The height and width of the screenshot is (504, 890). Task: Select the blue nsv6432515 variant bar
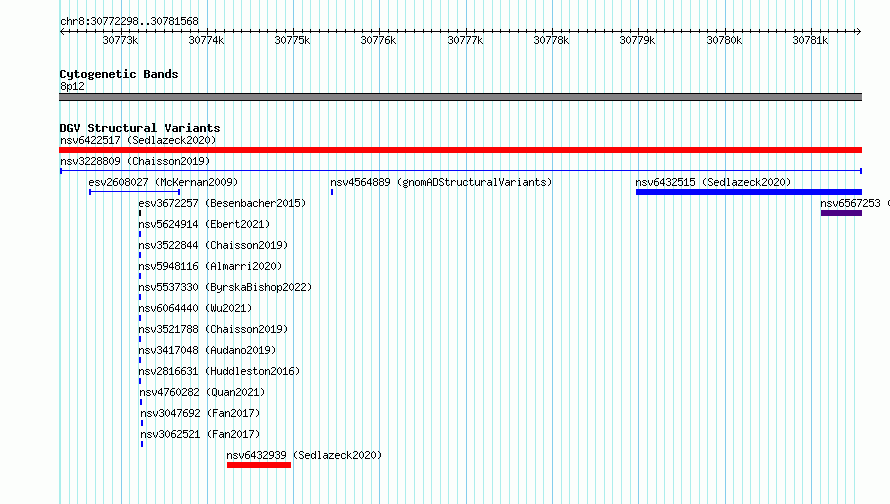point(749,192)
